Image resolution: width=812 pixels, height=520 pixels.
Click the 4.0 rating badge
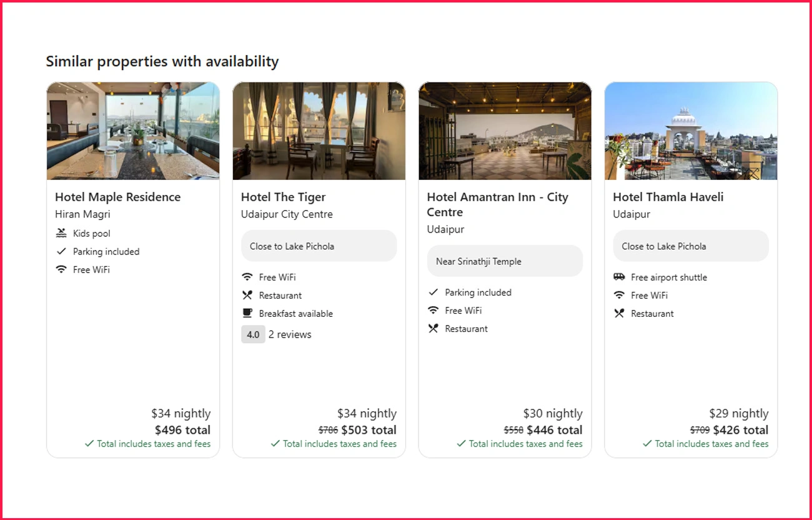(x=253, y=334)
